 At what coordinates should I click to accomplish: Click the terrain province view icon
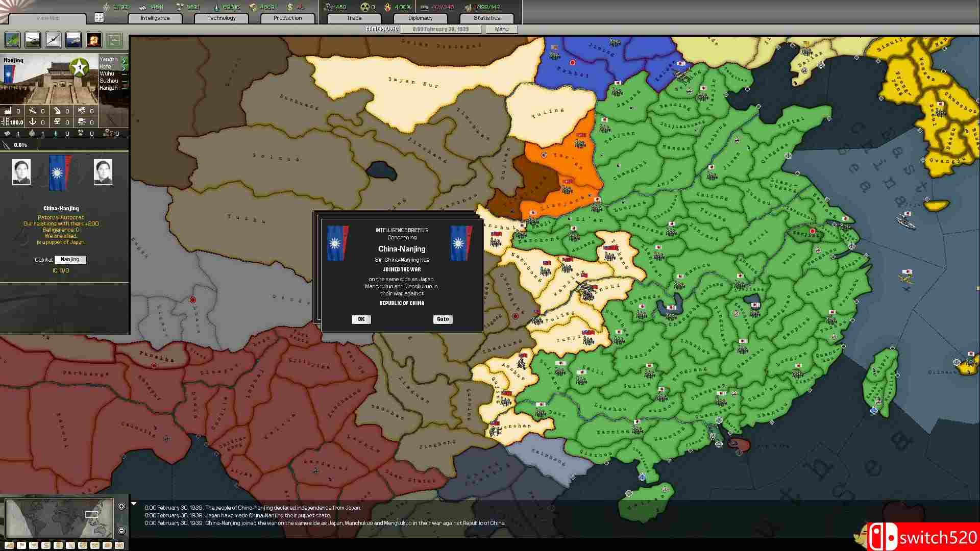pos(12,40)
